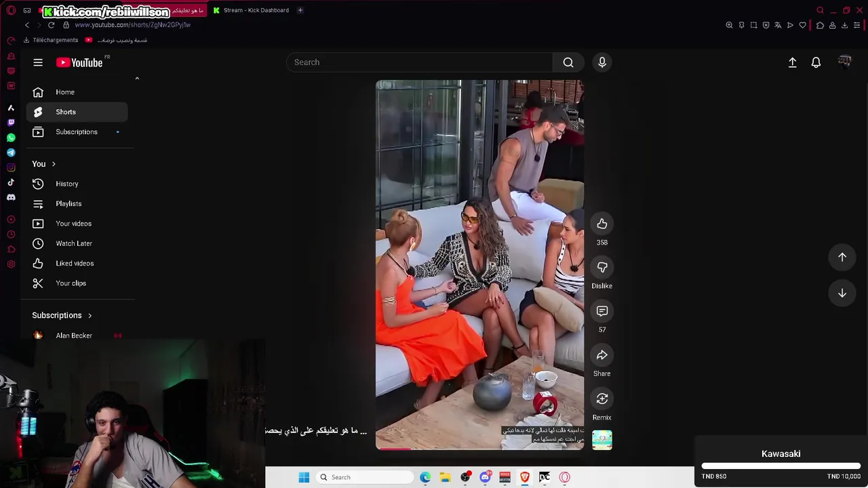The height and width of the screenshot is (488, 868).
Task: Open Watch Later list
Action: coord(77,243)
